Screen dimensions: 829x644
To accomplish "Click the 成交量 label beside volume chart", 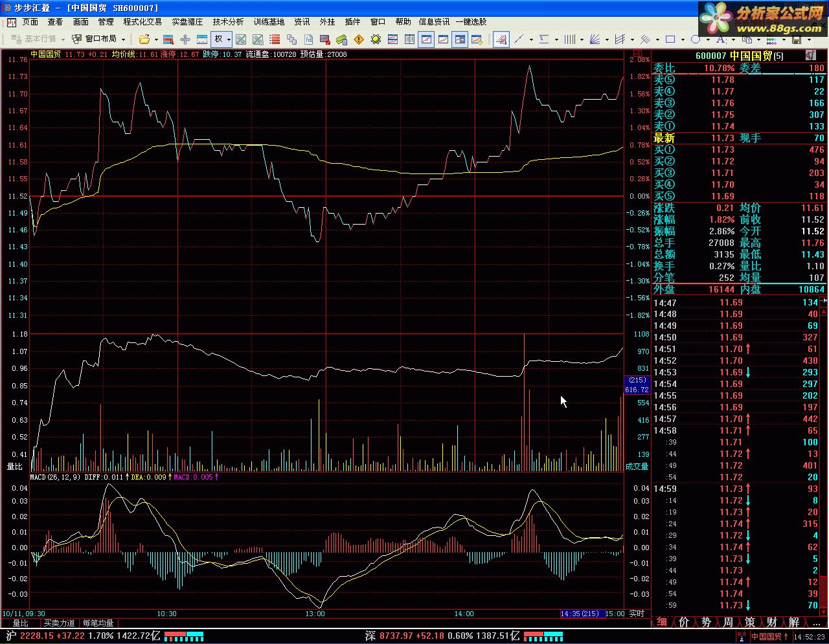I will [x=637, y=467].
